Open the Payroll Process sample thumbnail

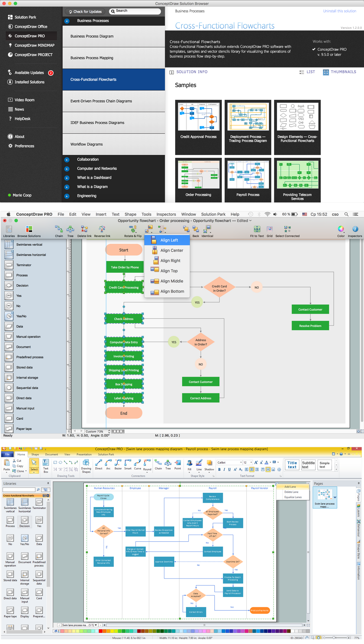tap(248, 180)
